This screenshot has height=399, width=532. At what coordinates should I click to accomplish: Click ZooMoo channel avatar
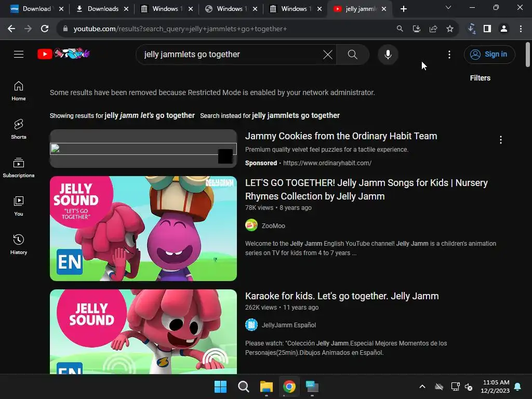(251, 225)
